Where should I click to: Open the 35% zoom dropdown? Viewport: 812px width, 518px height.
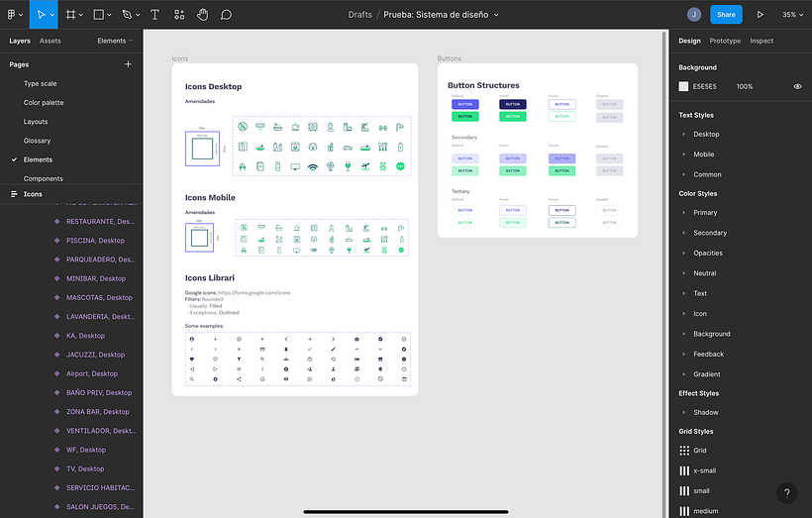tap(793, 15)
